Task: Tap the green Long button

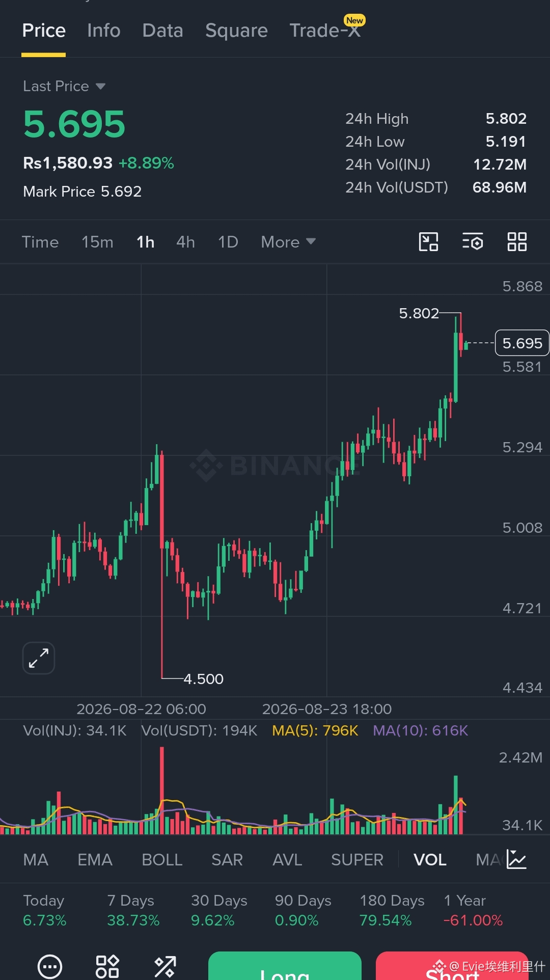Action: coord(285,966)
